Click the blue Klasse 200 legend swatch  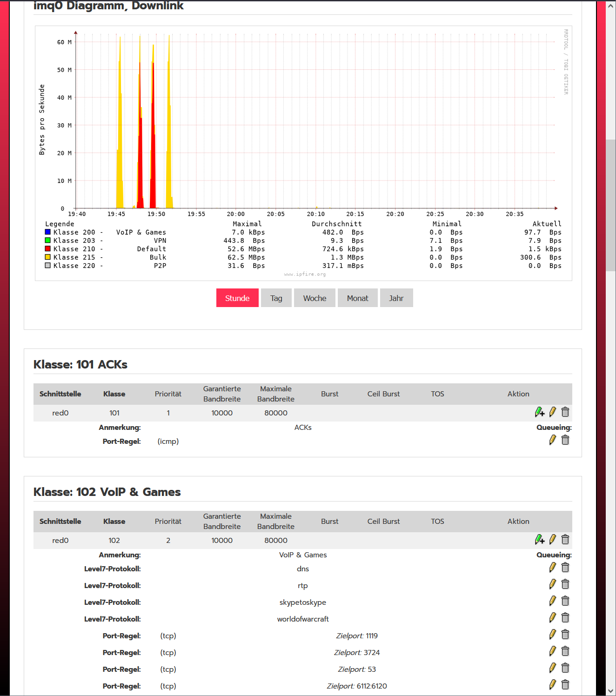point(47,232)
